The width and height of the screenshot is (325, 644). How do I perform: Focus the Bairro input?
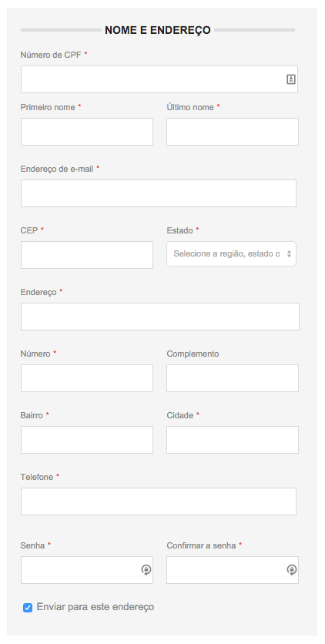click(87, 440)
